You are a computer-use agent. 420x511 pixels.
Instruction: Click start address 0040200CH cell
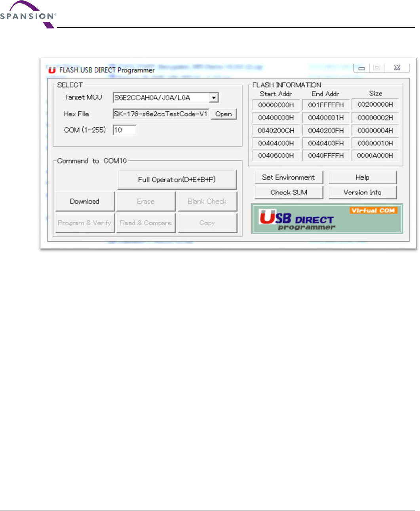click(276, 130)
